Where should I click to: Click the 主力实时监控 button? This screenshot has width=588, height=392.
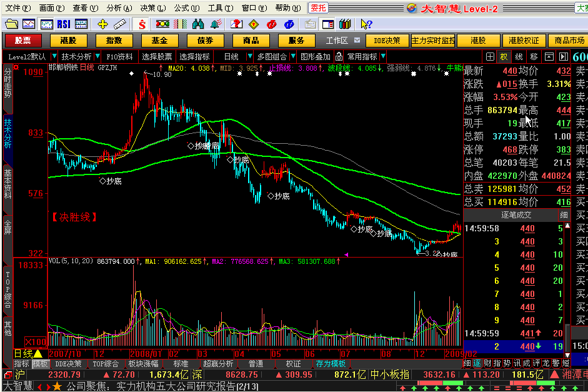pos(433,40)
